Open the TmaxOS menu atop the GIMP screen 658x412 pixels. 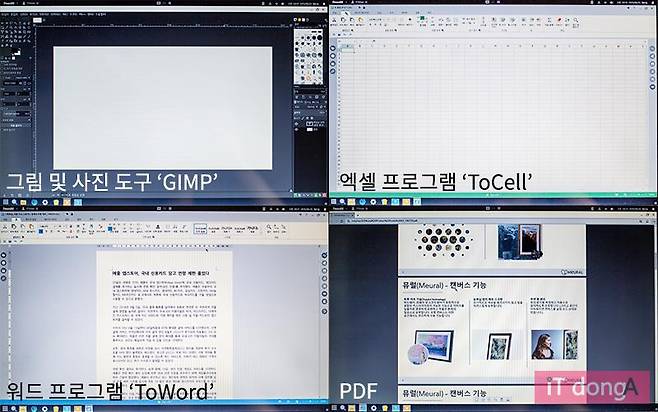click(x=8, y=3)
